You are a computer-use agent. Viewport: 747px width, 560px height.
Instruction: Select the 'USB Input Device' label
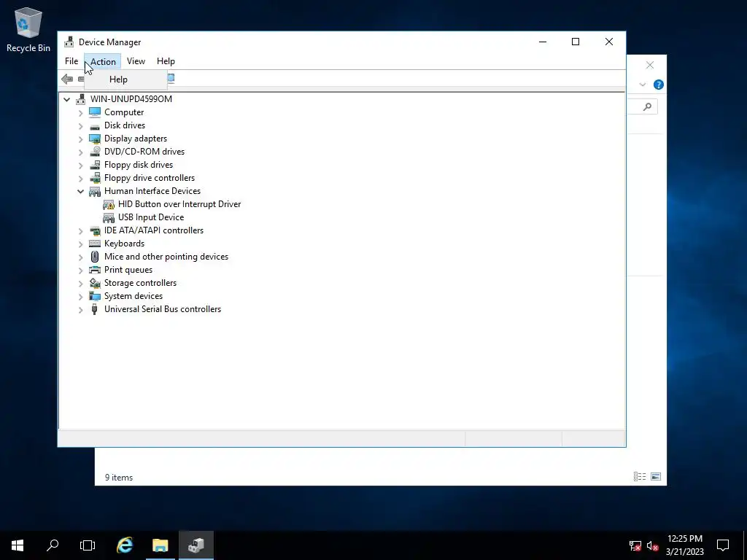point(151,217)
